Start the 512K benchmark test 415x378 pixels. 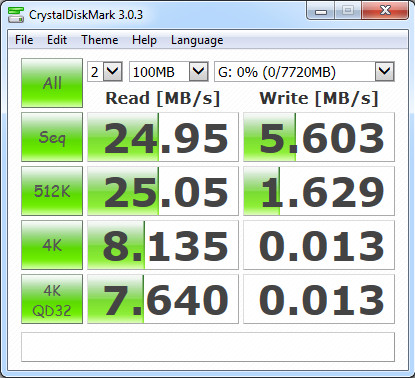coord(52,191)
